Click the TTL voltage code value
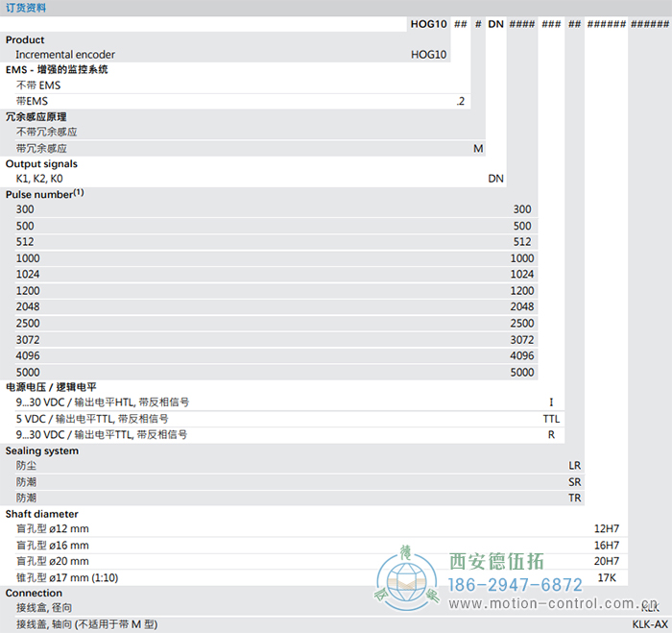The width and height of the screenshot is (672, 633). pos(551,419)
